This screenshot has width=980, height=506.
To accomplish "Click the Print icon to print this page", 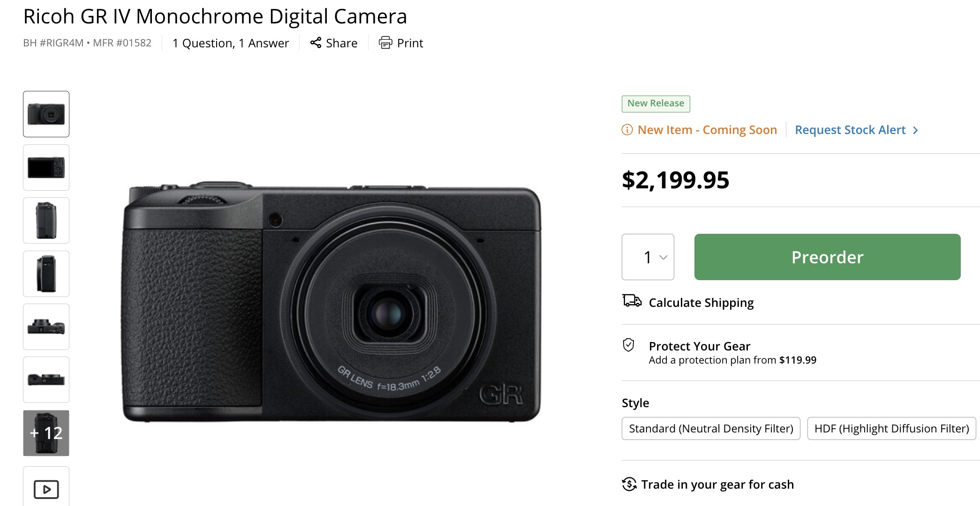I will click(x=385, y=43).
